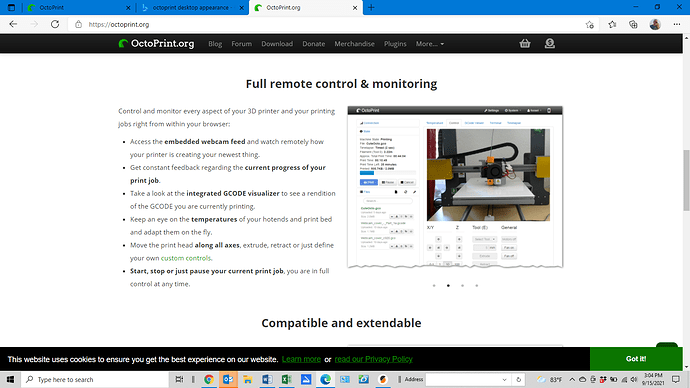Click the taskbar Address input field
Image resolution: width=690 pixels, height=388 pixels.
(463, 379)
